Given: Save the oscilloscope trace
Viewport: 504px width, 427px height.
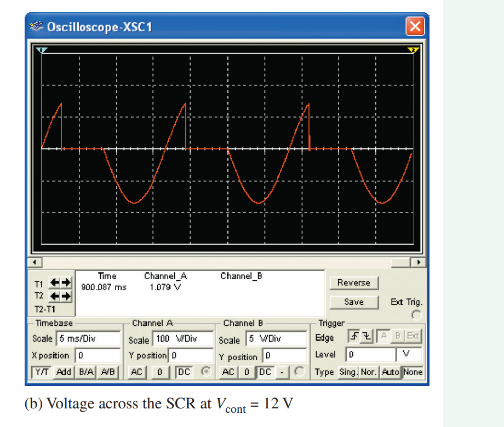Looking at the screenshot, I should [x=354, y=302].
